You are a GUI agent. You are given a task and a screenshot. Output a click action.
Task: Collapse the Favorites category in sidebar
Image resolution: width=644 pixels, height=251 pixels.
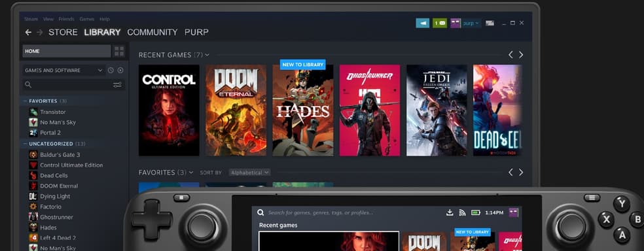pyautogui.click(x=26, y=101)
